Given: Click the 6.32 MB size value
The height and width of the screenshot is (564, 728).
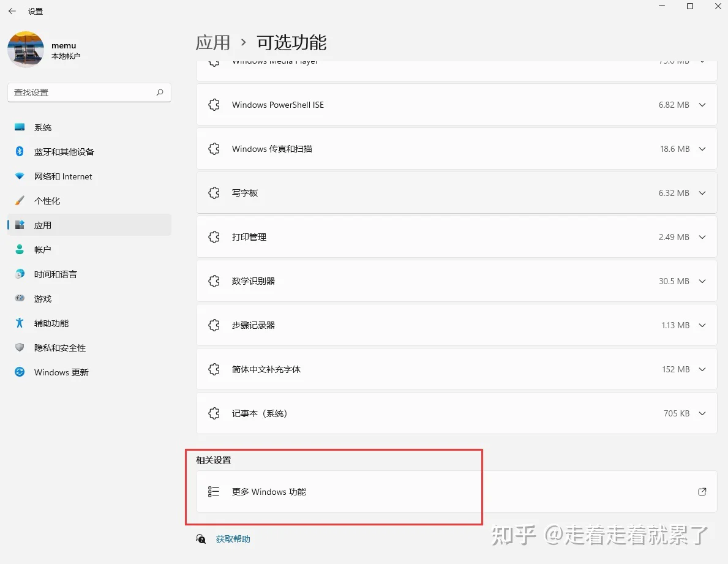Looking at the screenshot, I should 674,193.
